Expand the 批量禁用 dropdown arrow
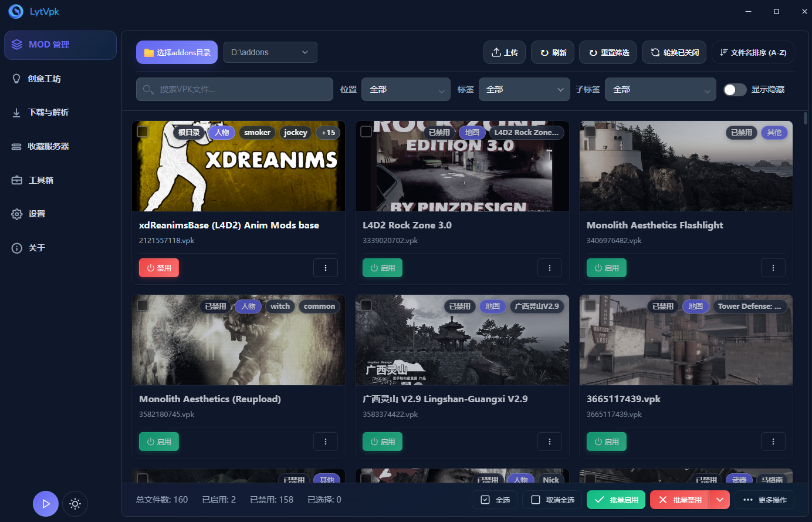The height and width of the screenshot is (522, 812). [720, 500]
